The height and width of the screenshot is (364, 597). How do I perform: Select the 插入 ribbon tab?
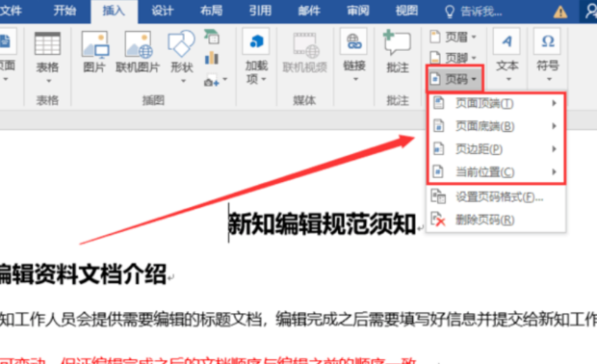pyautogui.click(x=114, y=11)
